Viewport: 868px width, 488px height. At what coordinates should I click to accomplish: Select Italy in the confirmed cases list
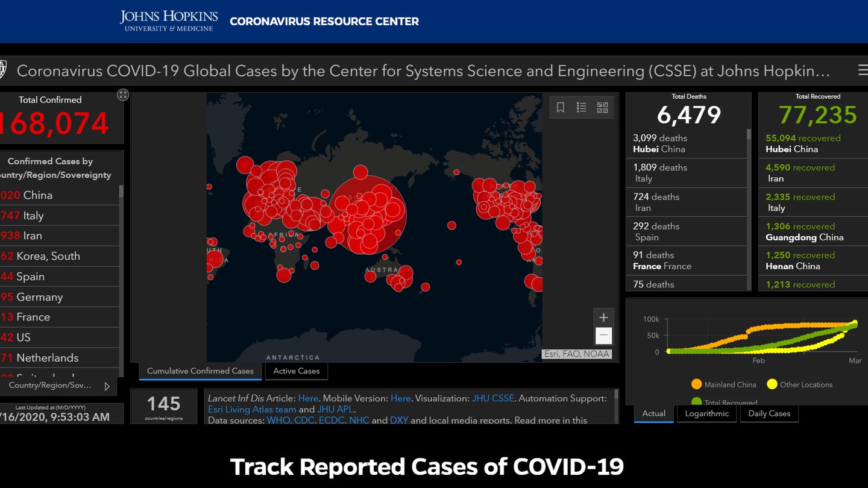pyautogui.click(x=60, y=216)
